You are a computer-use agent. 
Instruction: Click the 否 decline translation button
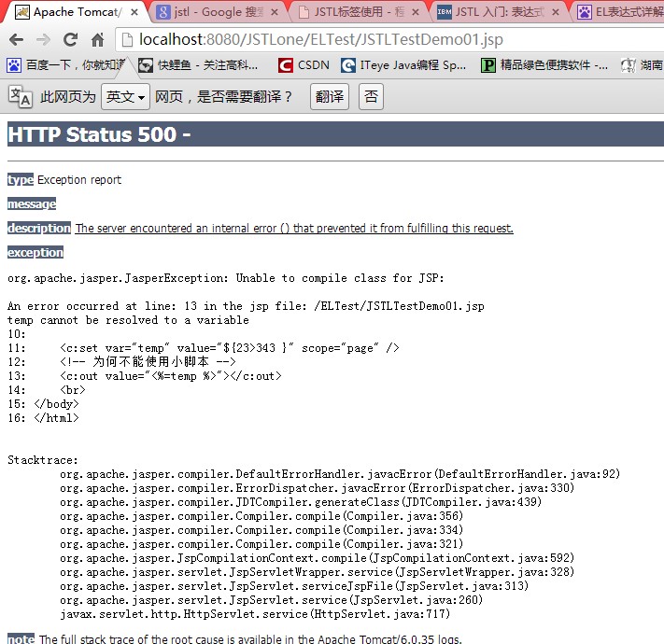point(371,96)
